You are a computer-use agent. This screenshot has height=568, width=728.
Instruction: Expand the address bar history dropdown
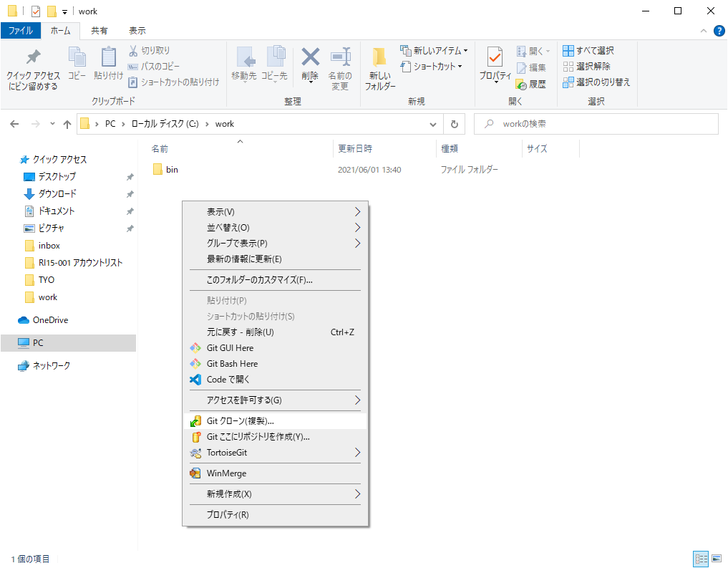[433, 124]
